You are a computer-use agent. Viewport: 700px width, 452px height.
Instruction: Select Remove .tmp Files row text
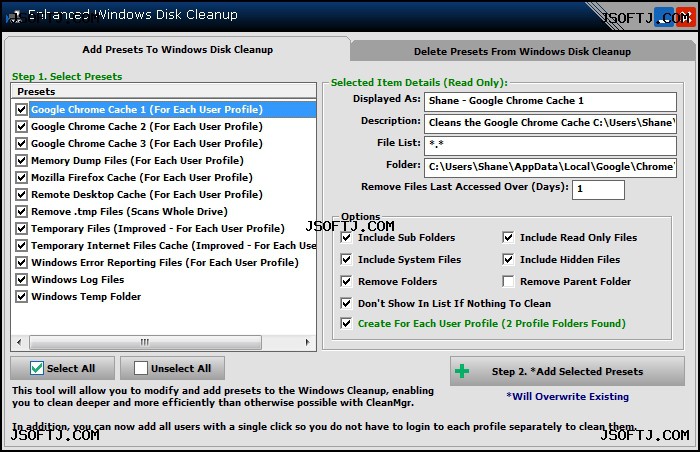[x=129, y=211]
